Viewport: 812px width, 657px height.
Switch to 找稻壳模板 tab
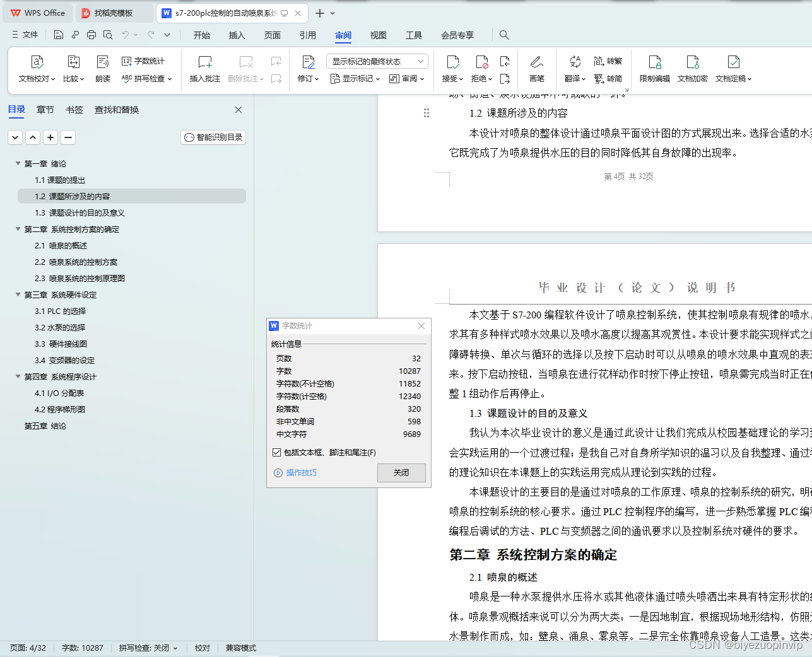[114, 13]
